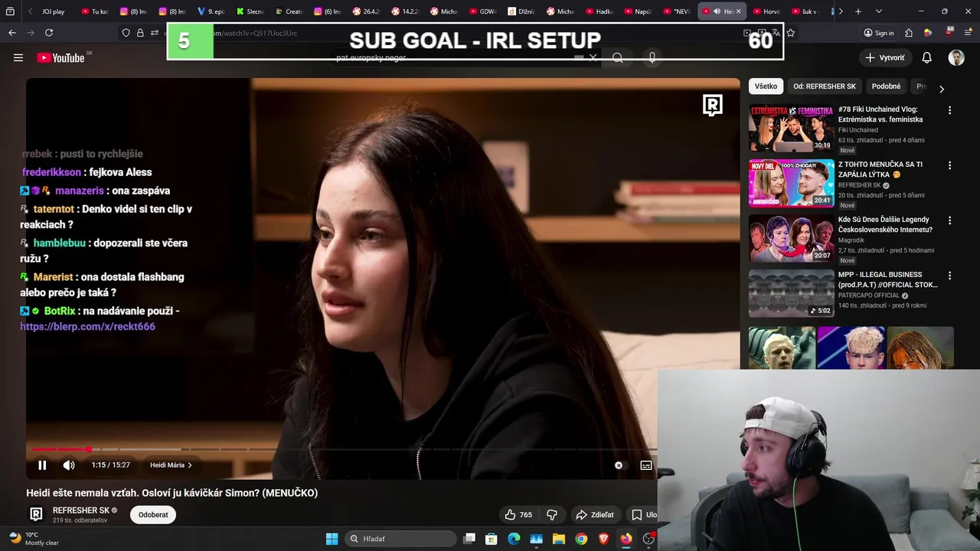Screen dimensions: 980x551
Task: Toggle autoplay switch in the player
Action: point(619,465)
